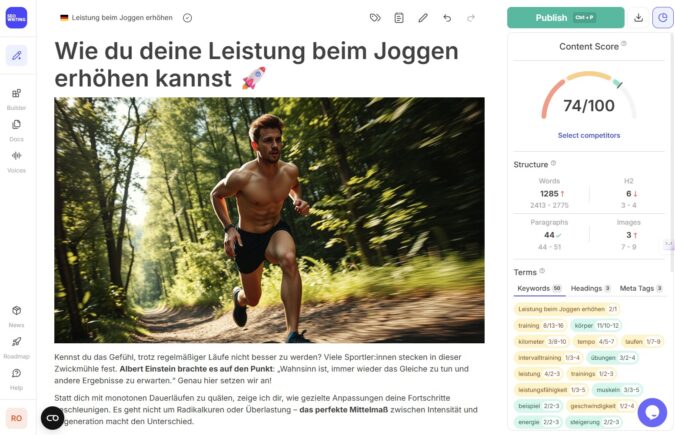Switch to the Headings tab

click(590, 288)
